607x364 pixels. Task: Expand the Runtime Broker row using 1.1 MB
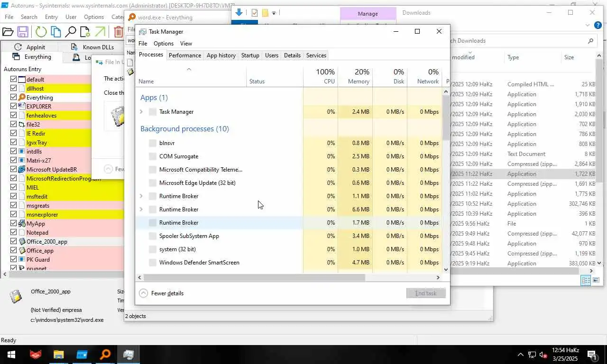click(x=141, y=196)
